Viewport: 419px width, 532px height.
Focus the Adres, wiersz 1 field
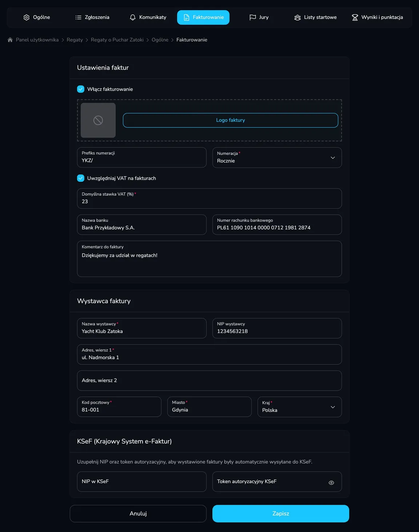pyautogui.click(x=209, y=354)
